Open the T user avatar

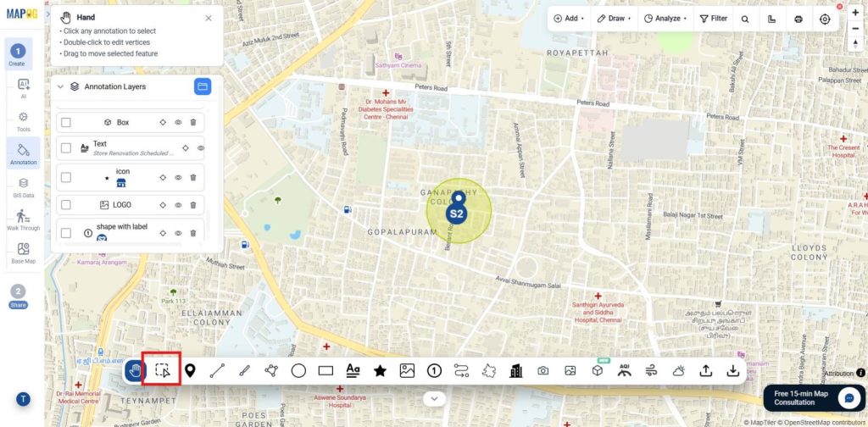point(23,399)
